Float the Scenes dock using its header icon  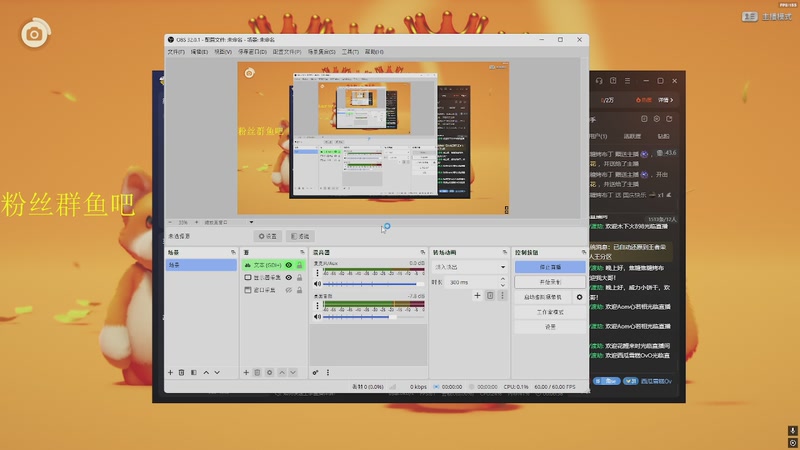tap(233, 252)
